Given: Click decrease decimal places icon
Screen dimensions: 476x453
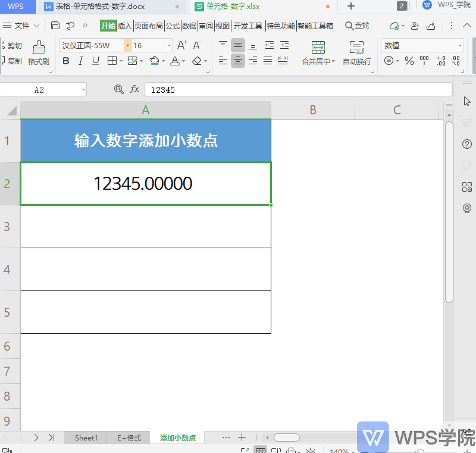Looking at the screenshot, I should [x=456, y=61].
